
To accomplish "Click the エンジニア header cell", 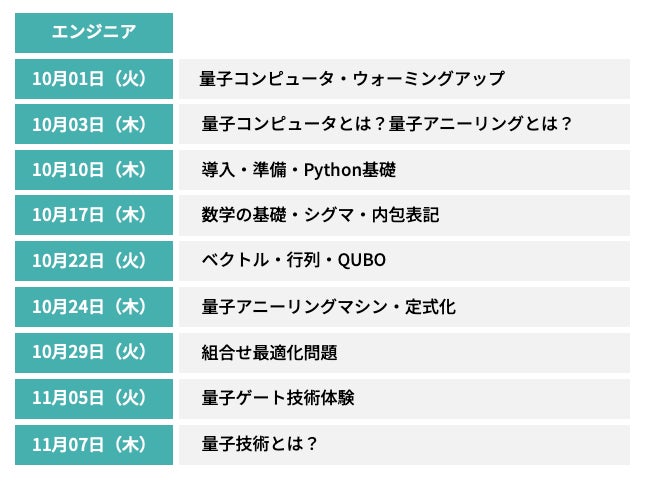I will (94, 33).
